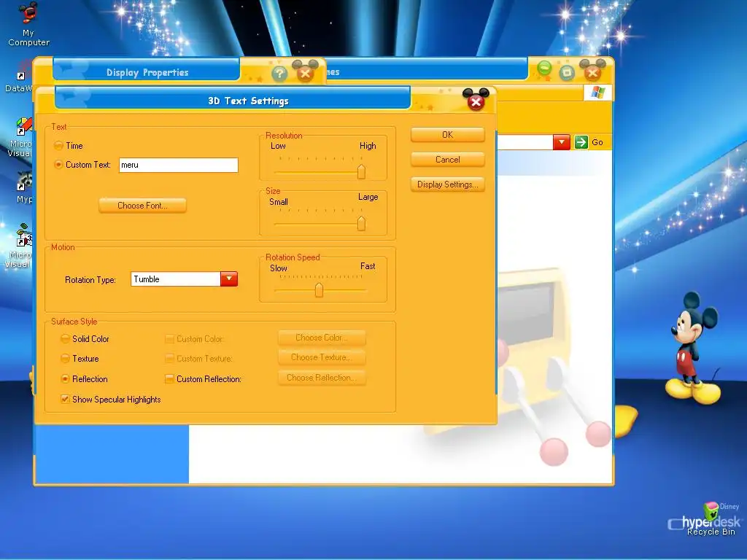Close the 3D Text Settings dialog

(x=476, y=101)
